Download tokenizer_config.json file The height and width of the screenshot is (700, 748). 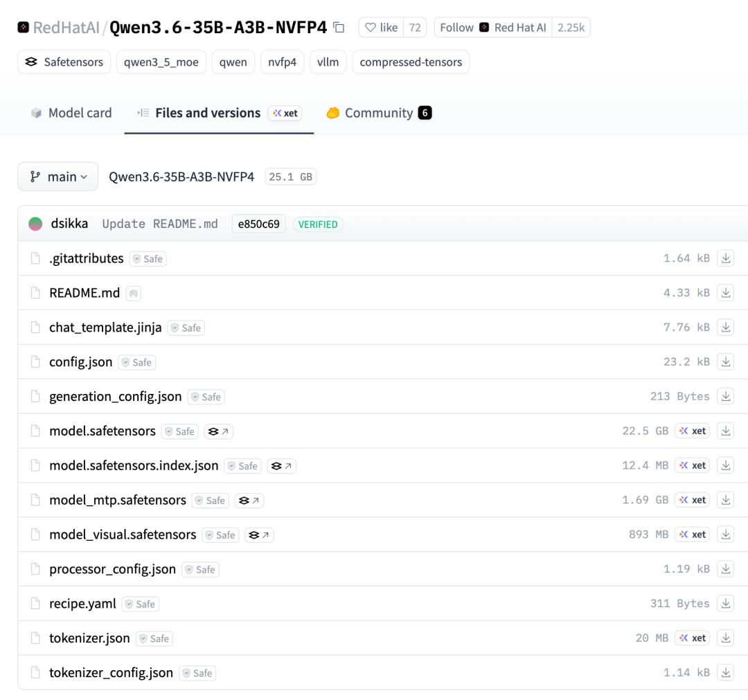point(726,672)
